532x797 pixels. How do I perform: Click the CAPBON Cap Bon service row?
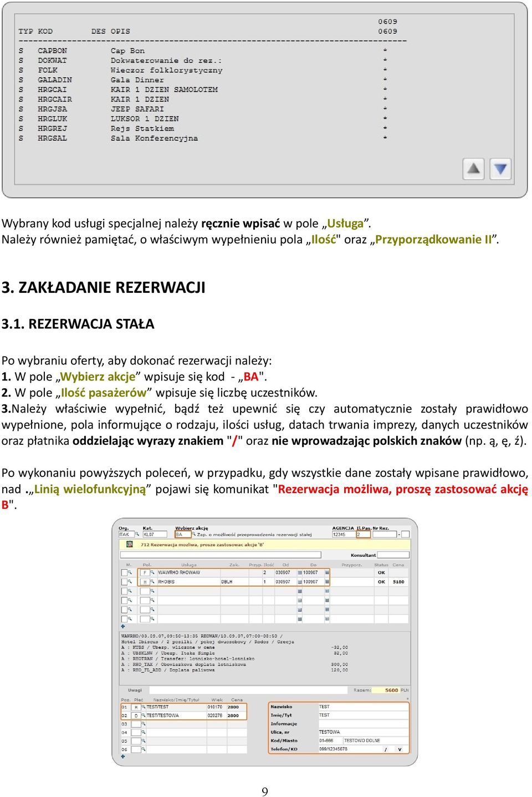(203, 50)
